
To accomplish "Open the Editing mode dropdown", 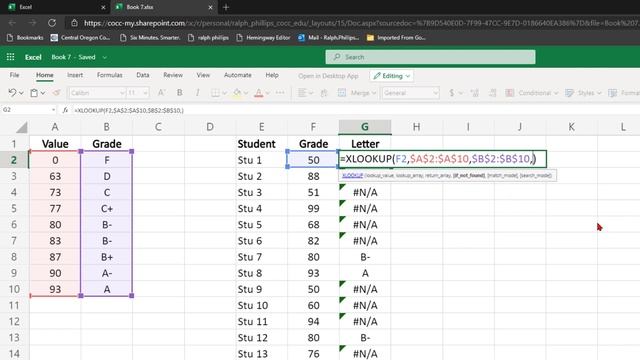I will (391, 76).
